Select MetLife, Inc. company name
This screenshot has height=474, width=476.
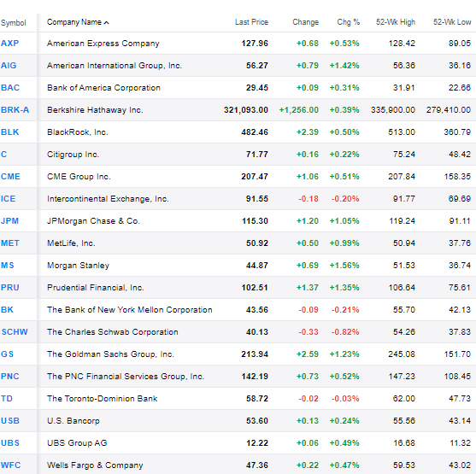(71, 243)
